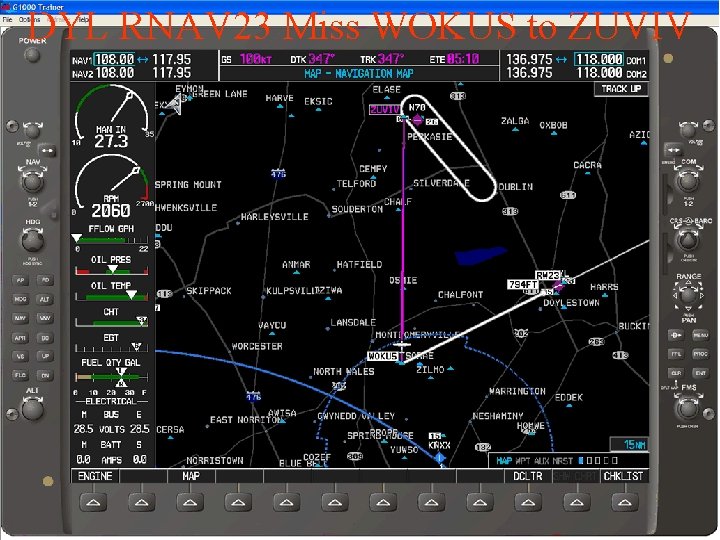The image size is (720, 540).
Task: Click the HDG heading knob
Action: 32,240
